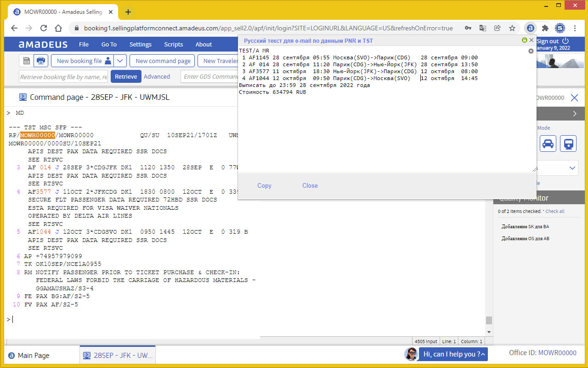The image size is (588, 368).
Task: Select the car booking mode icon
Action: [548, 144]
